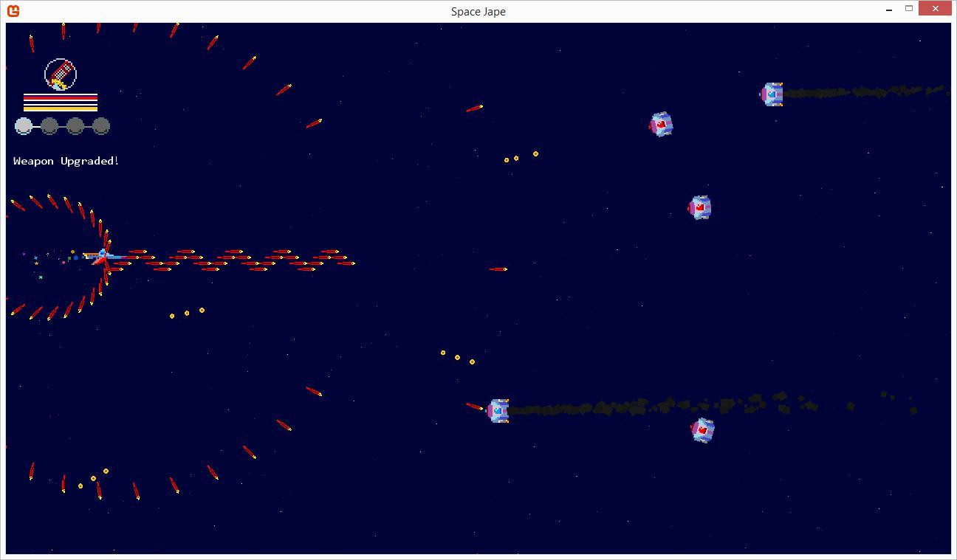Target the uppermost enemy pod without smoke trail
This screenshot has height=560, width=957.
(x=661, y=125)
